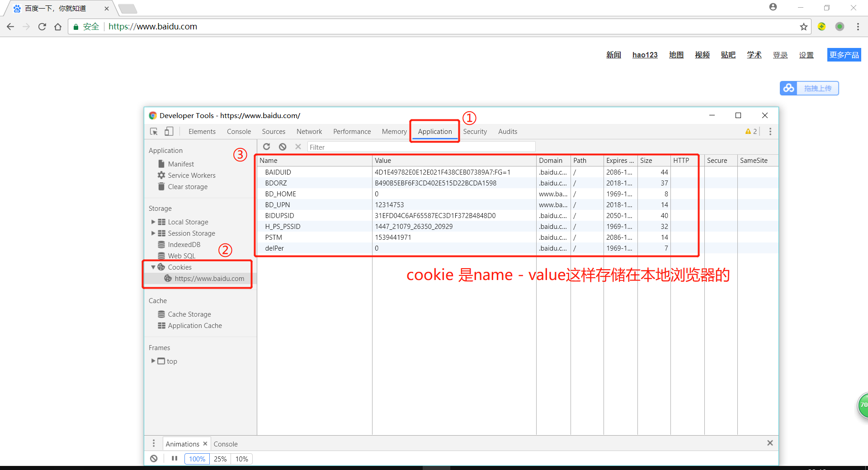Select the inspect element picker icon

[x=154, y=132]
